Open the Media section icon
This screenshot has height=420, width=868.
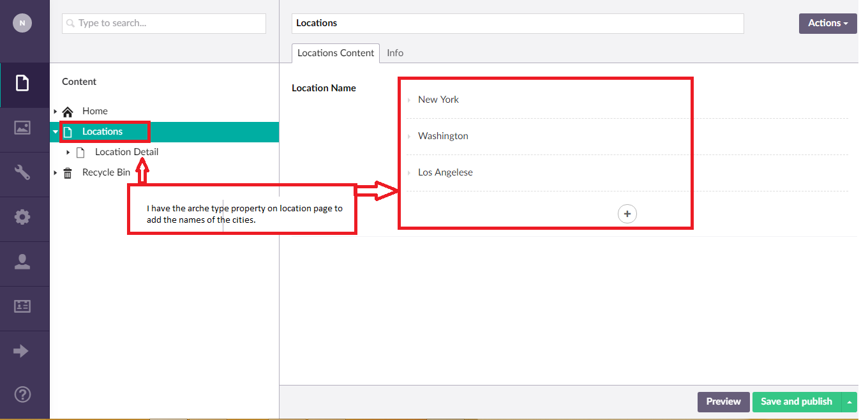pyautogui.click(x=22, y=128)
